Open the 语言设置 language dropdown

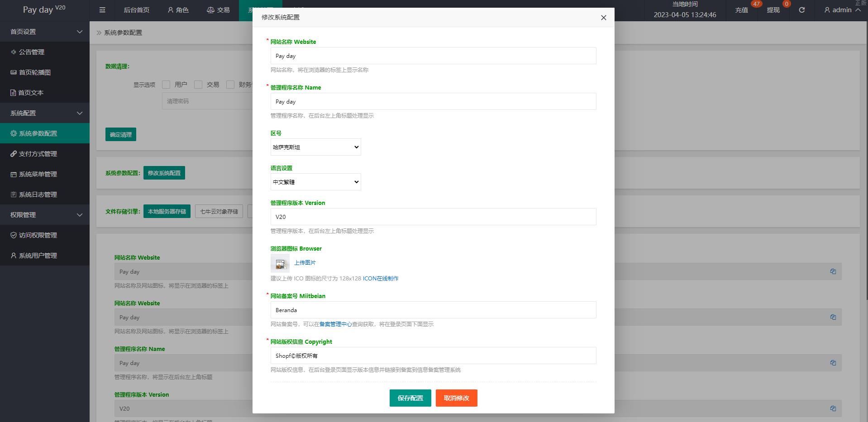(x=316, y=182)
